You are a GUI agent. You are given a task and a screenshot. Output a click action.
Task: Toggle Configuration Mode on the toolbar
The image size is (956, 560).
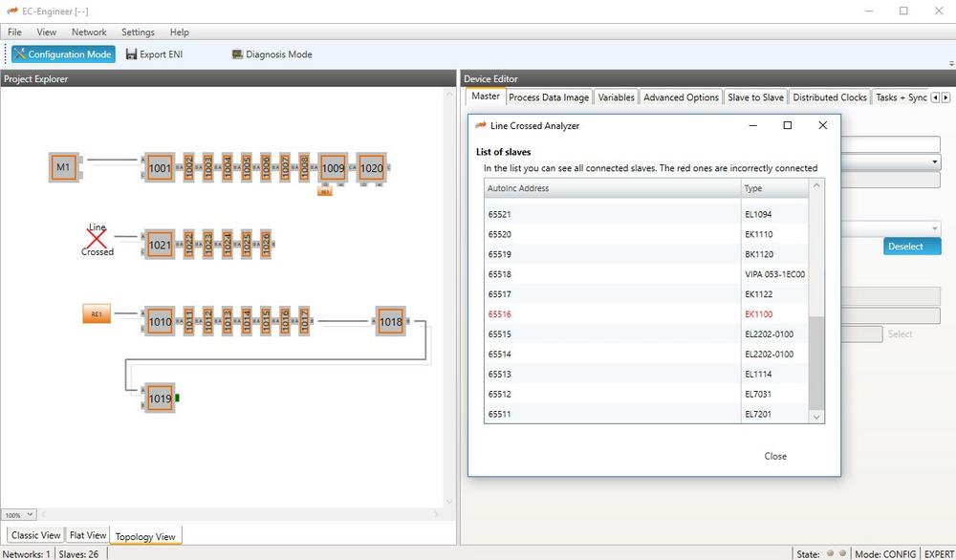pyautogui.click(x=63, y=54)
